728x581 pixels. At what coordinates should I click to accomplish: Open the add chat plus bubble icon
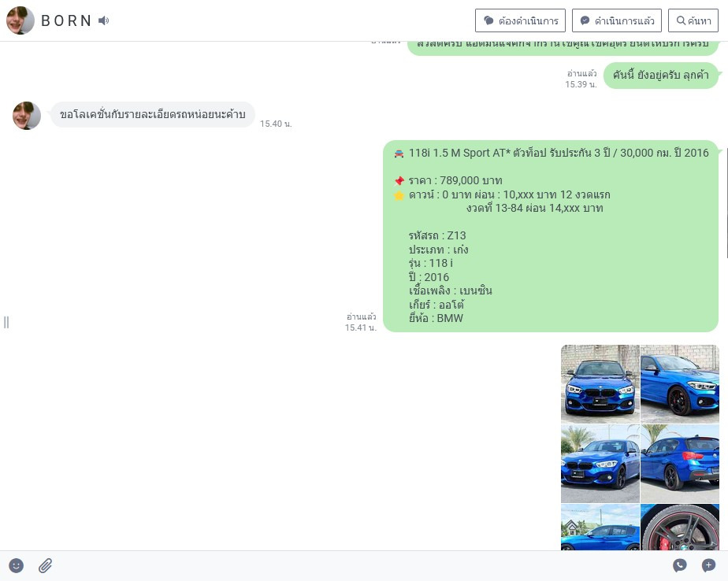(708, 565)
